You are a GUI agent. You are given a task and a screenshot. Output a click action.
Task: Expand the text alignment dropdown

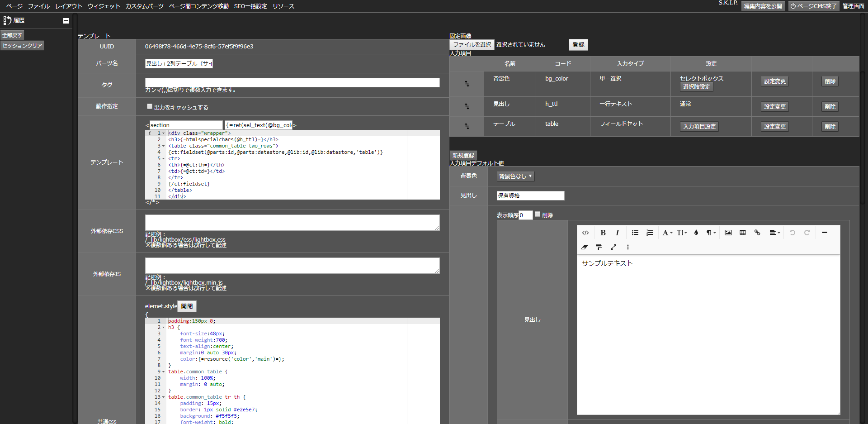775,233
